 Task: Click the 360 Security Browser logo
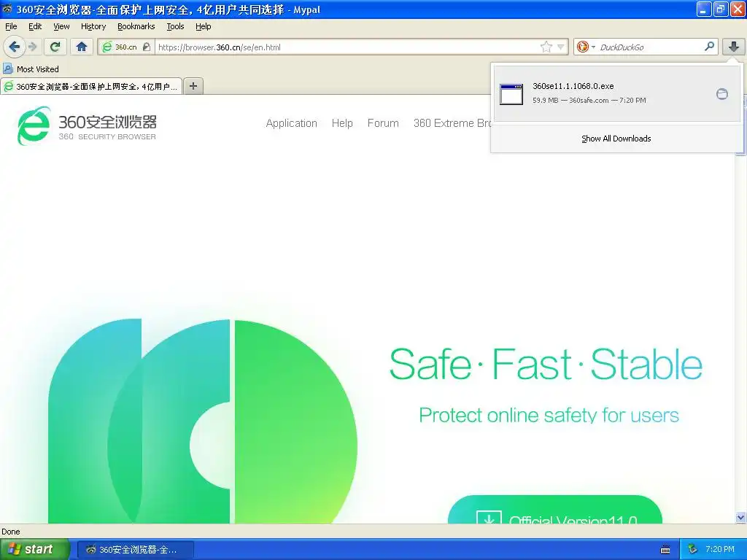[87, 125]
